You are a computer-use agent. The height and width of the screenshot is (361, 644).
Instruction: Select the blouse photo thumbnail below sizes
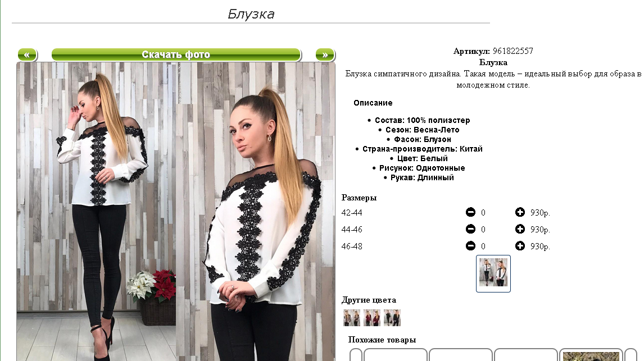(x=493, y=273)
